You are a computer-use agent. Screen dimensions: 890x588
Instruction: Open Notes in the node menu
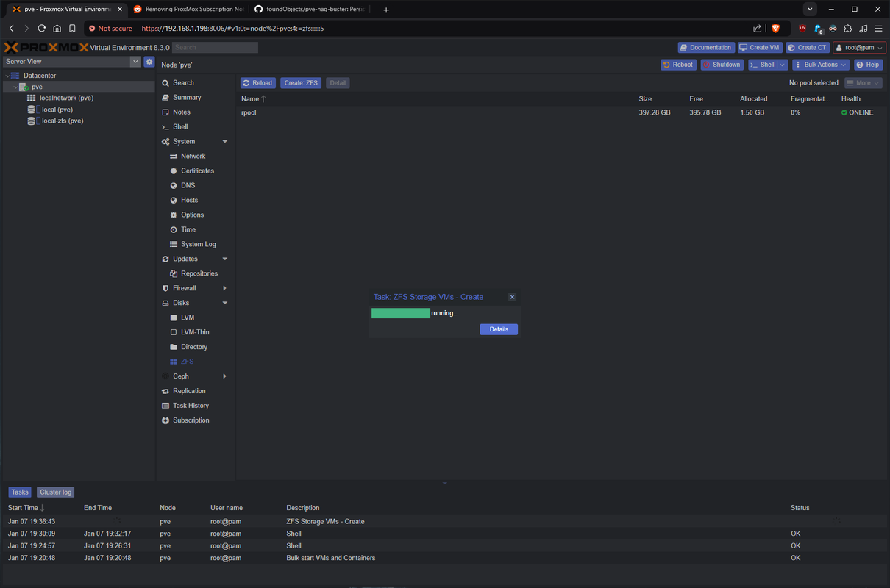(x=181, y=112)
